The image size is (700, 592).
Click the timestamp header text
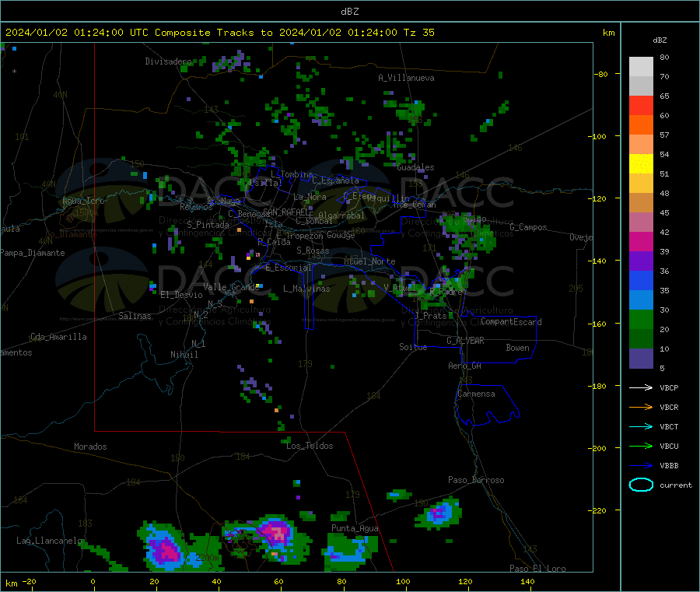[x=219, y=33]
